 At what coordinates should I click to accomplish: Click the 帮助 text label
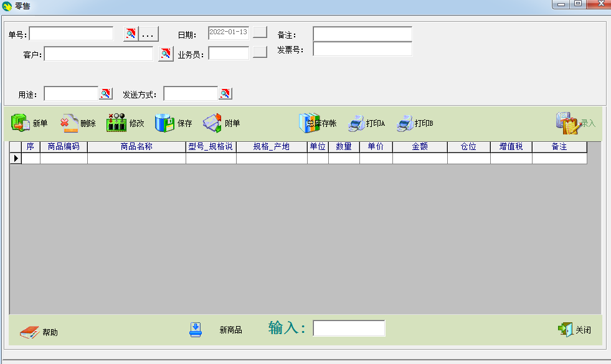pyautogui.click(x=50, y=332)
